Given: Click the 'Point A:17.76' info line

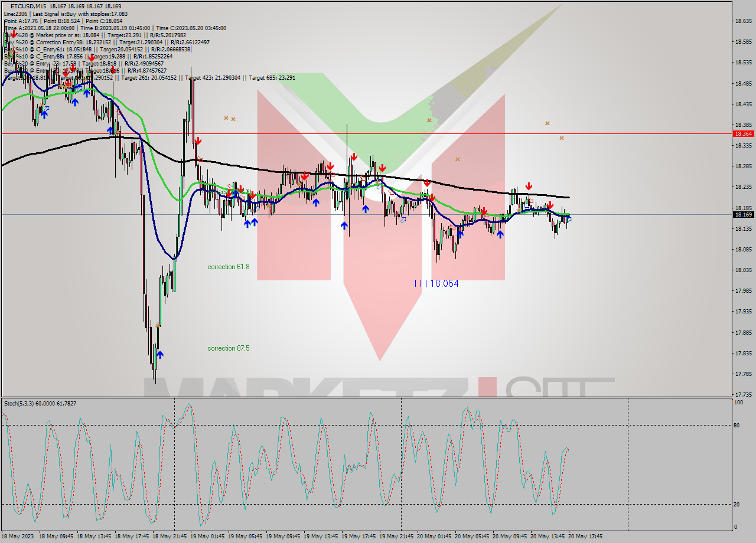Looking at the screenshot, I should (x=63, y=21).
